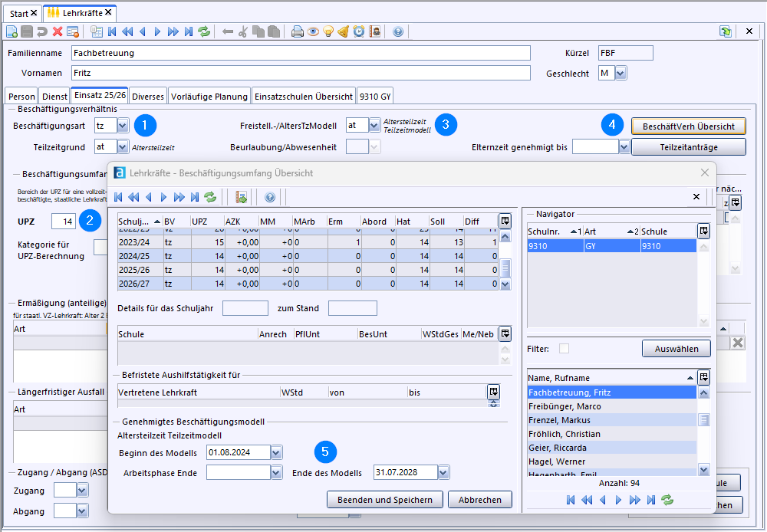Screen dimensions: 767x532
Task: Click the export icon in dialog toolbar
Action: click(241, 197)
